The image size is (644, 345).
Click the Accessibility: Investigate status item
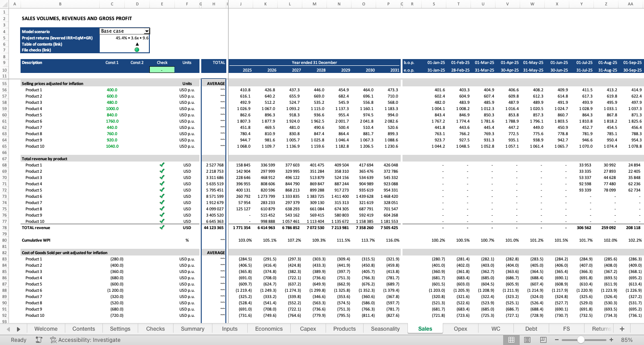tap(85, 340)
